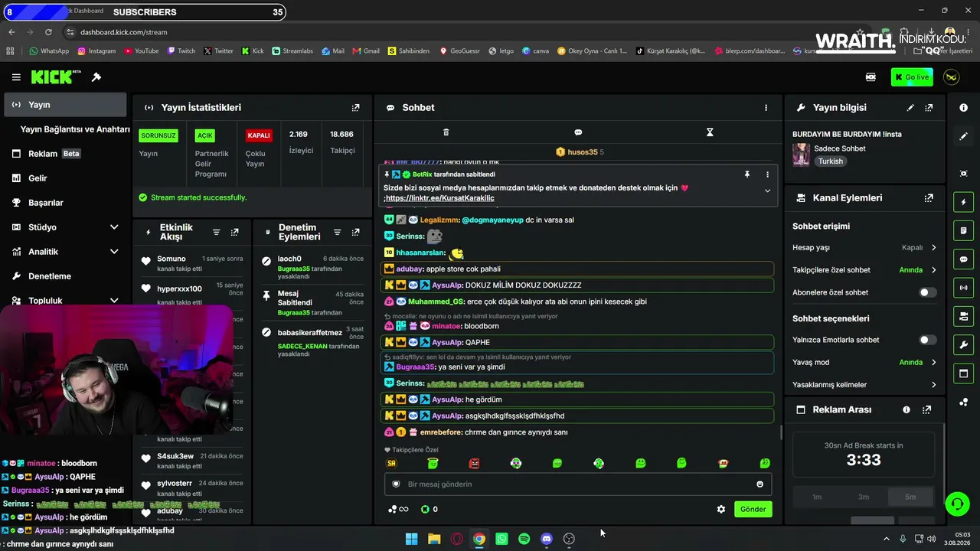Click username Muhammed_GS in chat
This screenshot has width=980, height=551.
(x=436, y=302)
